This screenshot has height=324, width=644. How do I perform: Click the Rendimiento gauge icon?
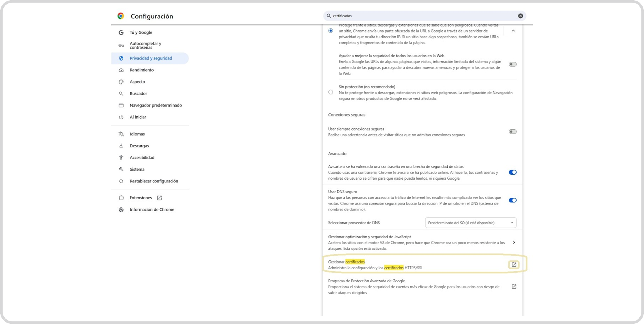pos(121,70)
